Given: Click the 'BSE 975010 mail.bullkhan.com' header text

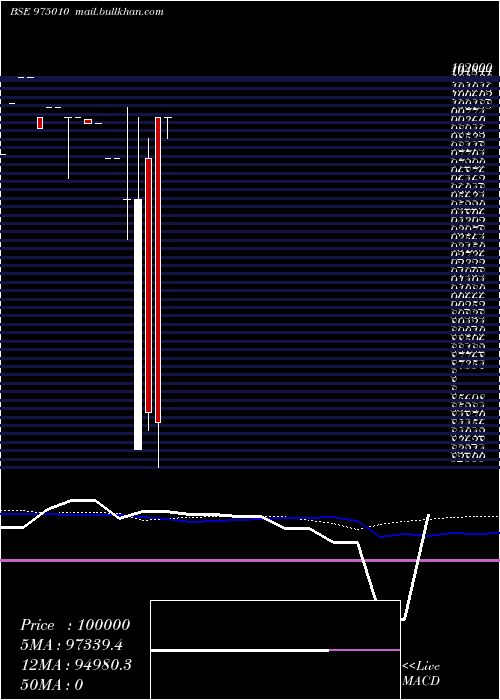Looking at the screenshot, I should click(x=87, y=12).
